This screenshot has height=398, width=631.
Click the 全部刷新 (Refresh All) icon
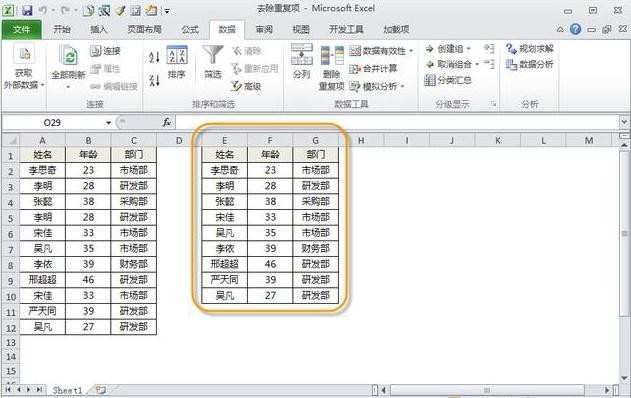(x=69, y=56)
